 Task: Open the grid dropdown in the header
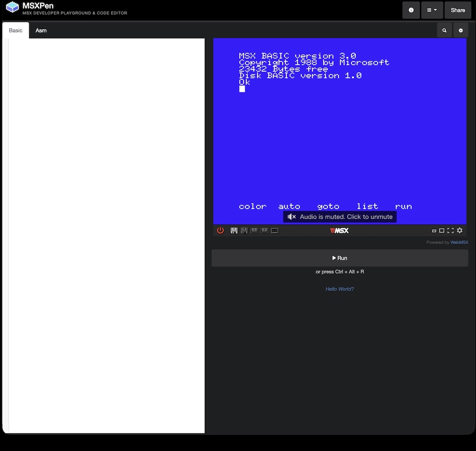[432, 10]
